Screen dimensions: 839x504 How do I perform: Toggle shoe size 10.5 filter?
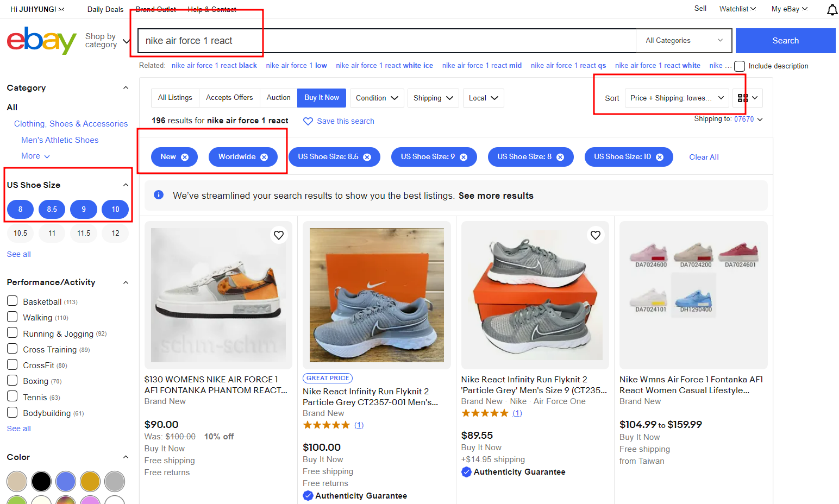pos(21,233)
